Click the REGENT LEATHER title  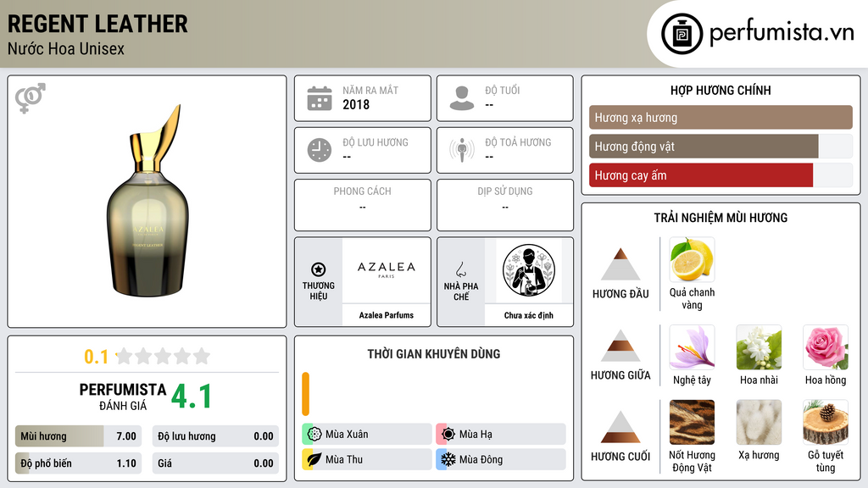click(97, 24)
